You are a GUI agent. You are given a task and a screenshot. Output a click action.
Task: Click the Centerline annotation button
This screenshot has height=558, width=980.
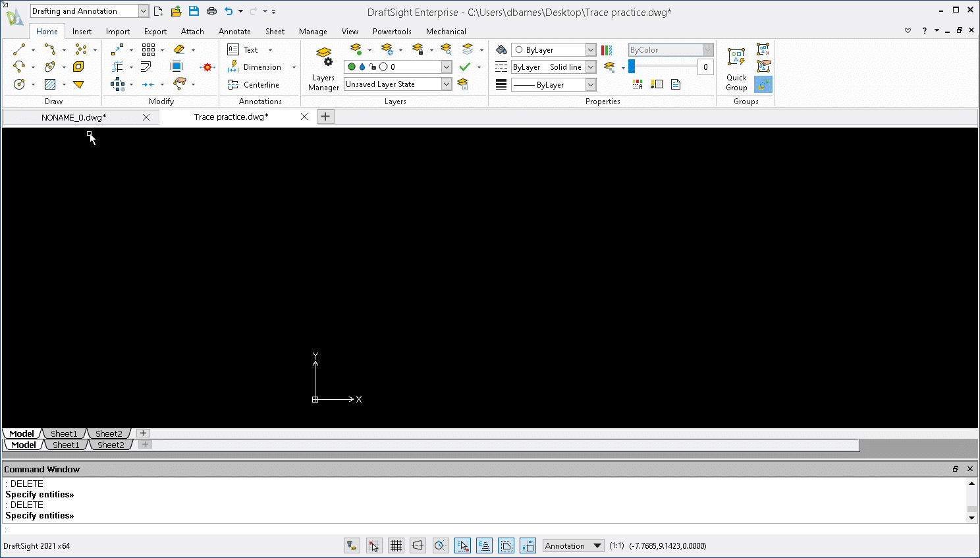tap(254, 84)
